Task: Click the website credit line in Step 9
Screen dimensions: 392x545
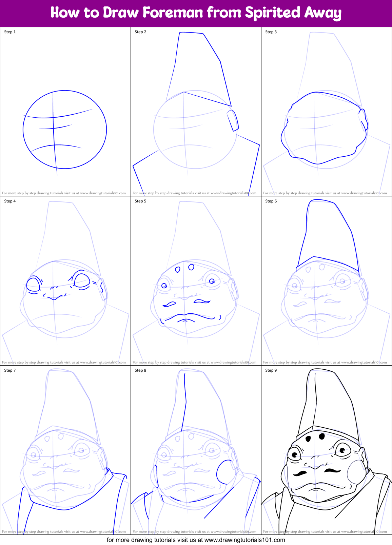Action: click(x=325, y=531)
